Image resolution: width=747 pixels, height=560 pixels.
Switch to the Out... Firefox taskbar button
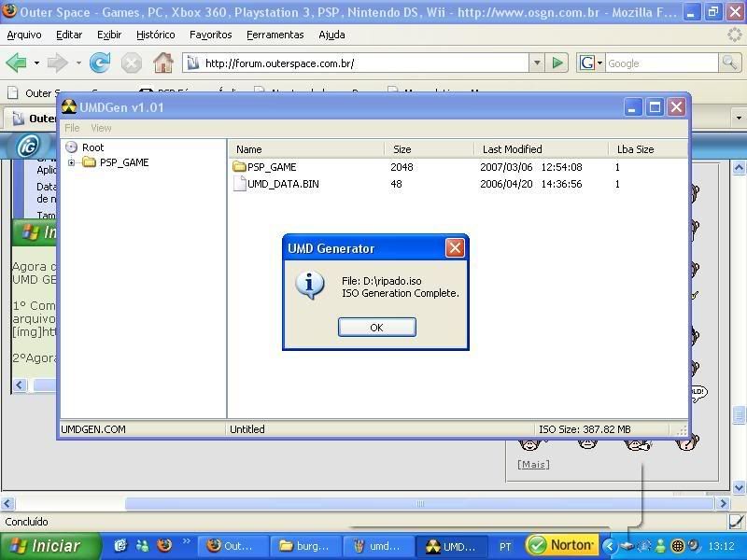[233, 546]
